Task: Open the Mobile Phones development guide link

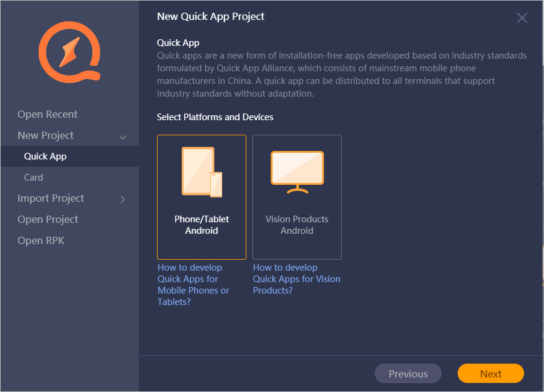Action: click(x=193, y=284)
